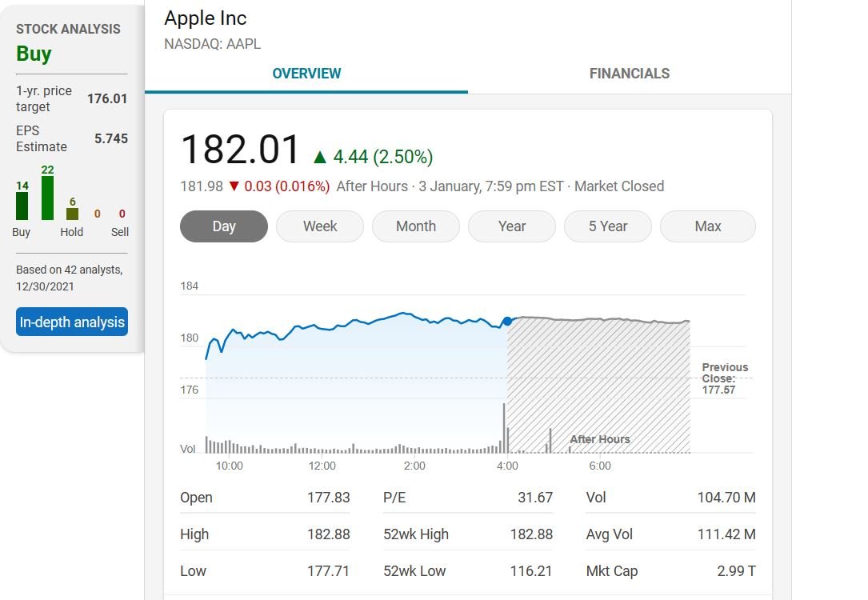Click the green up-arrow price change indicator
868x600 pixels.
coord(320,157)
